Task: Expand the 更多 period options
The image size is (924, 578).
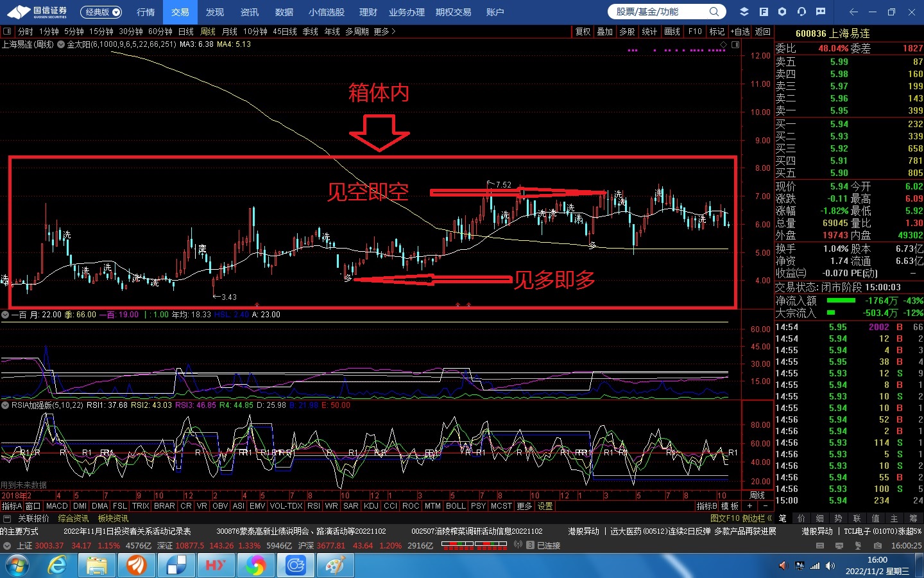Action: point(384,31)
